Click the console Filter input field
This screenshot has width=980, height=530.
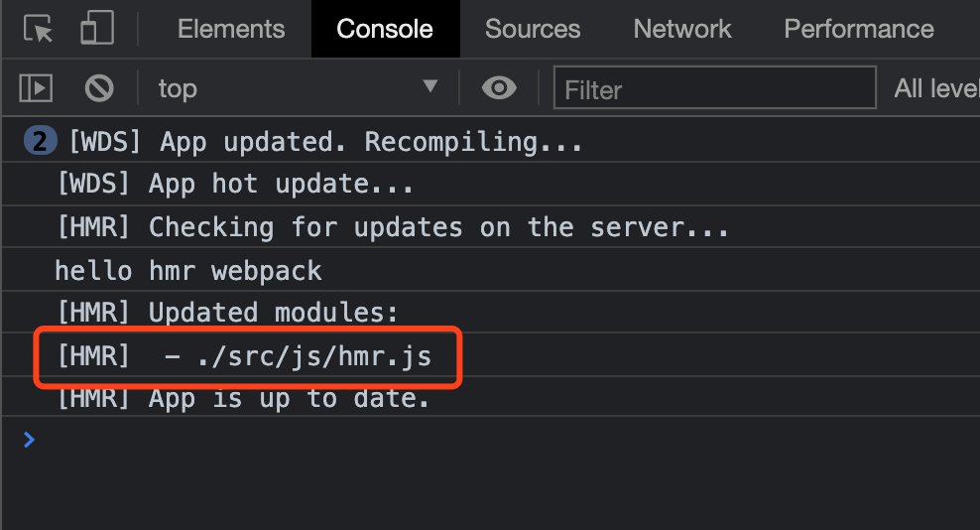point(714,88)
